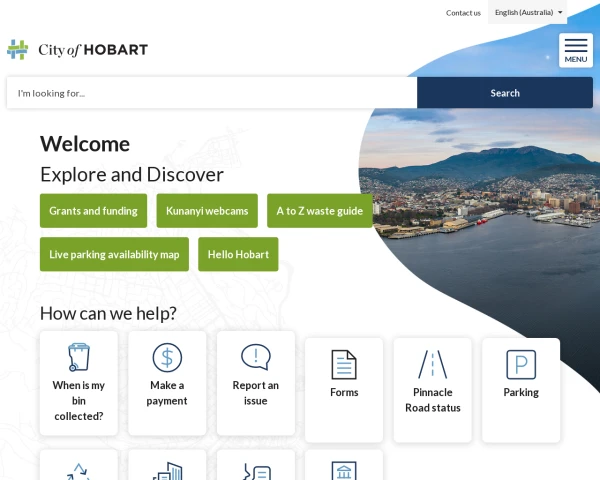Screen dimensions: 600x480
Task: Click the Pinnacle Road status road icon
Action: coord(432,364)
